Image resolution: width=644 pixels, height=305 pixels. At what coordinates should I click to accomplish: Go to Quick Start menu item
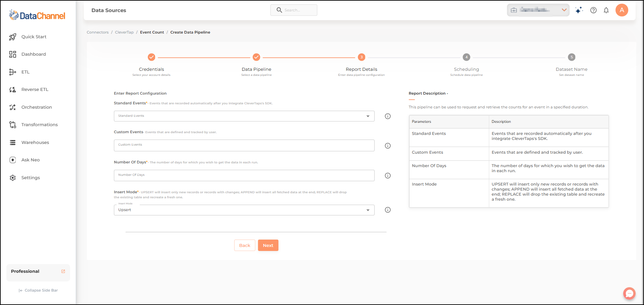tap(34, 37)
